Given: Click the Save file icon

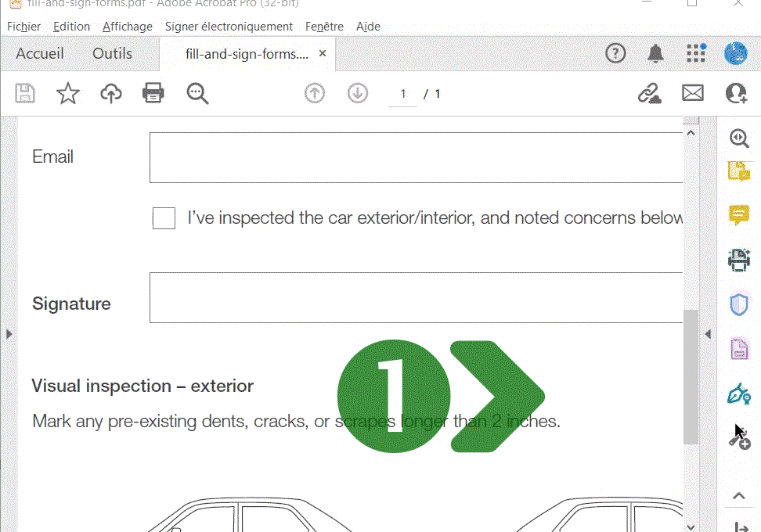Looking at the screenshot, I should coord(25,93).
